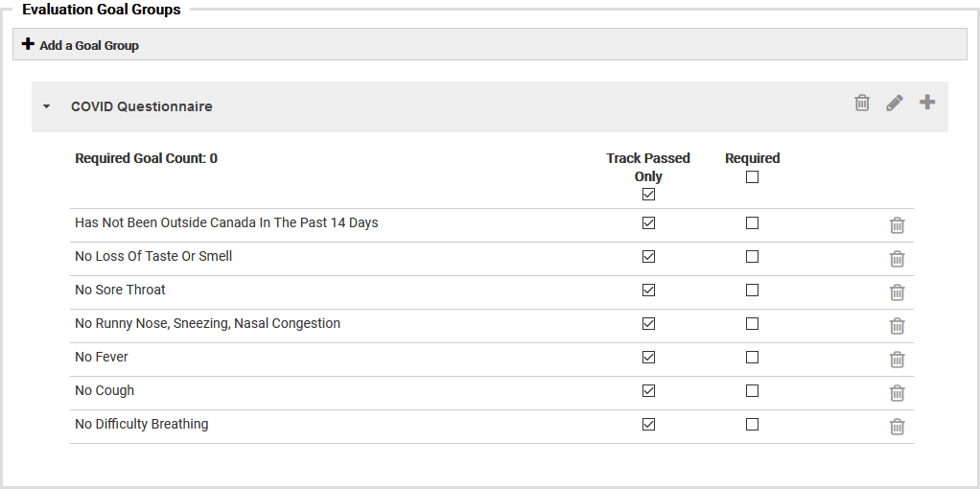Screen dimensions: 980x489
Task: Collapse the COVID Questionnaire group arrow
Action: 46,106
